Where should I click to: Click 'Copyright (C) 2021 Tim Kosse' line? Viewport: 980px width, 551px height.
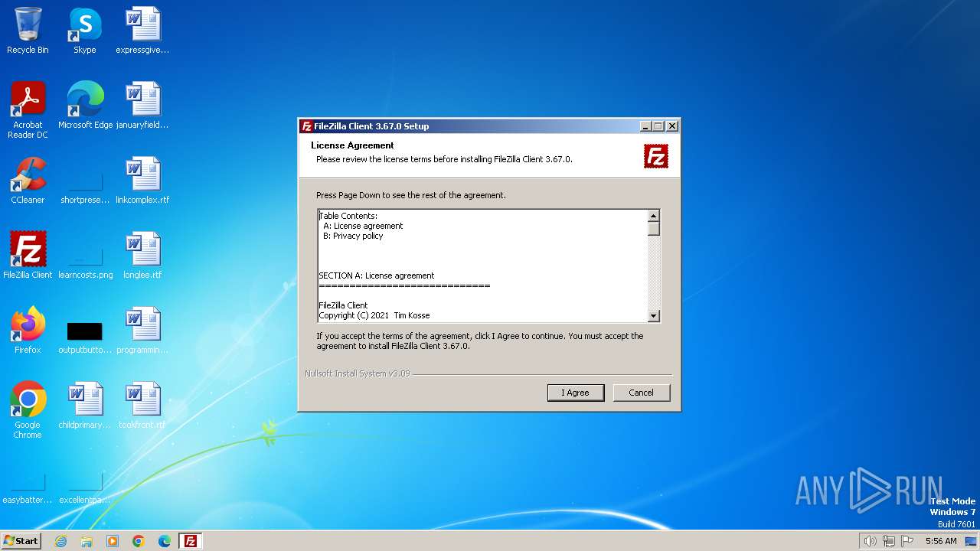tap(374, 315)
